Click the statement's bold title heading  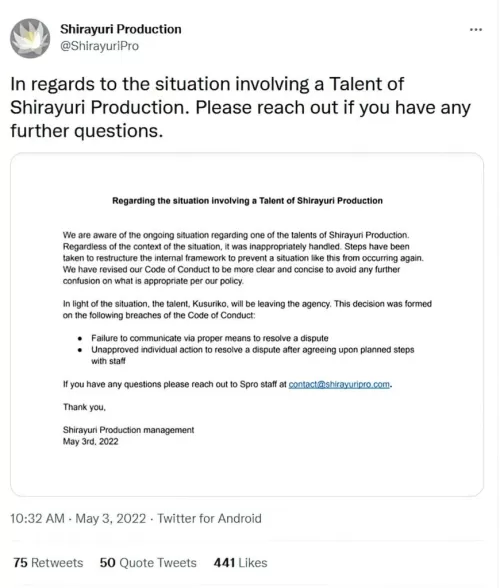coord(248,201)
